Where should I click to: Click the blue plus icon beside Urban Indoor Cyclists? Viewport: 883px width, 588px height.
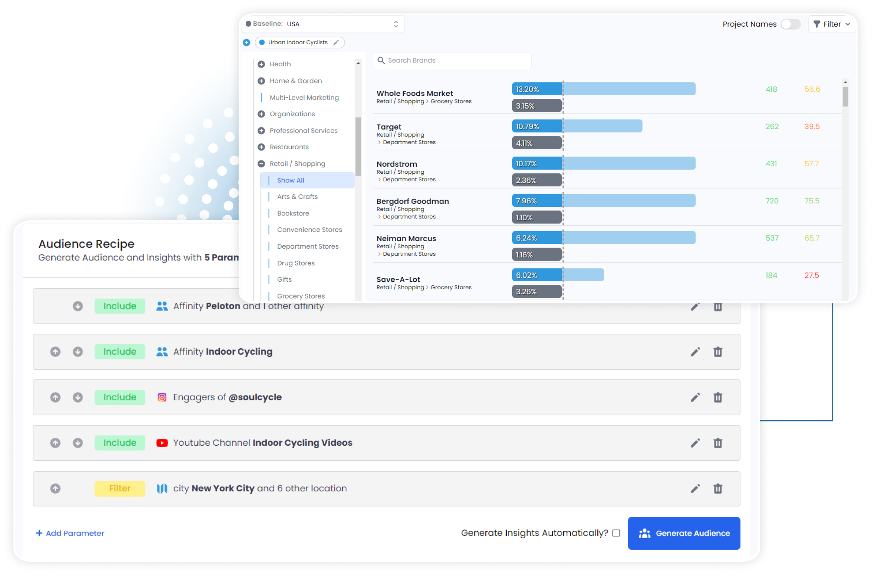(246, 42)
